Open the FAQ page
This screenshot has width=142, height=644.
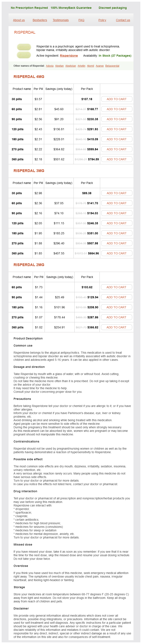[x=81, y=20]
